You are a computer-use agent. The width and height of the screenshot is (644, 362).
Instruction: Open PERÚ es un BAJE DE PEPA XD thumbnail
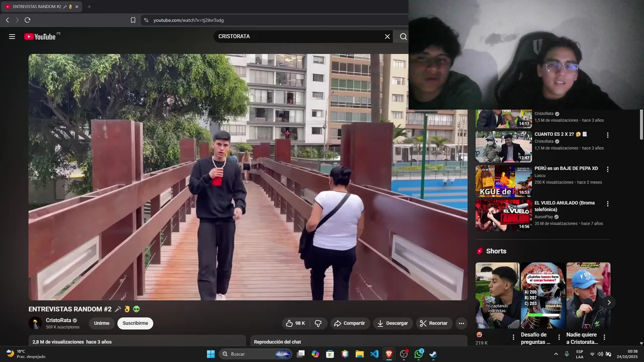click(503, 181)
